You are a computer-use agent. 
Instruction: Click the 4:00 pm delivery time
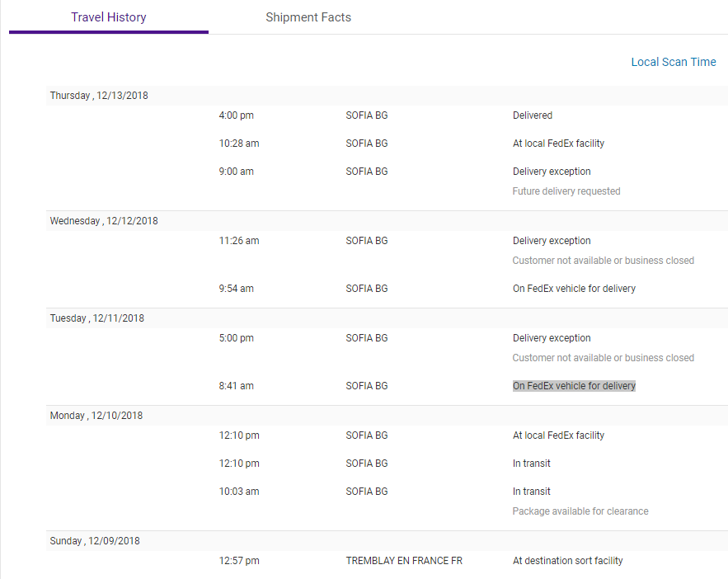click(237, 115)
